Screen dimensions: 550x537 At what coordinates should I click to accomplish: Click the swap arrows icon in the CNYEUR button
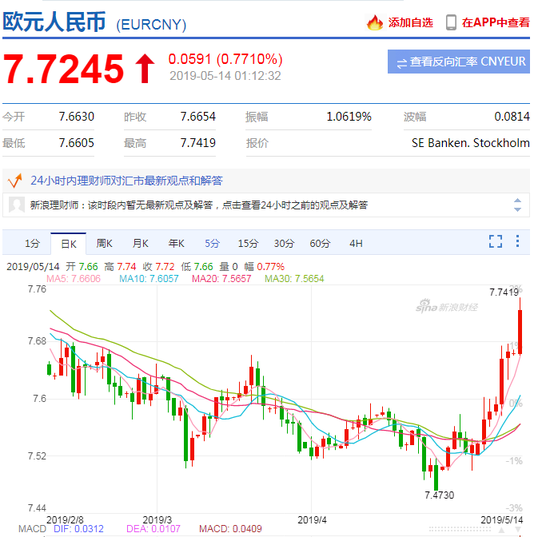click(402, 63)
